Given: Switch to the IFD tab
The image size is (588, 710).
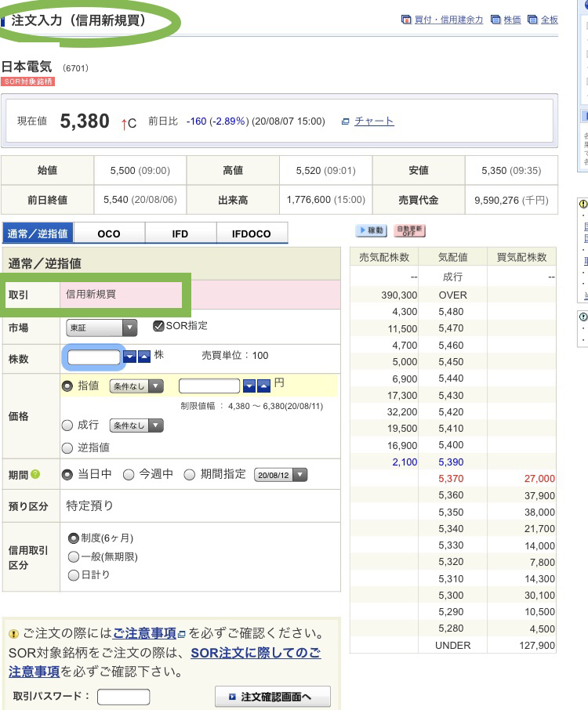Looking at the screenshot, I should click(180, 234).
